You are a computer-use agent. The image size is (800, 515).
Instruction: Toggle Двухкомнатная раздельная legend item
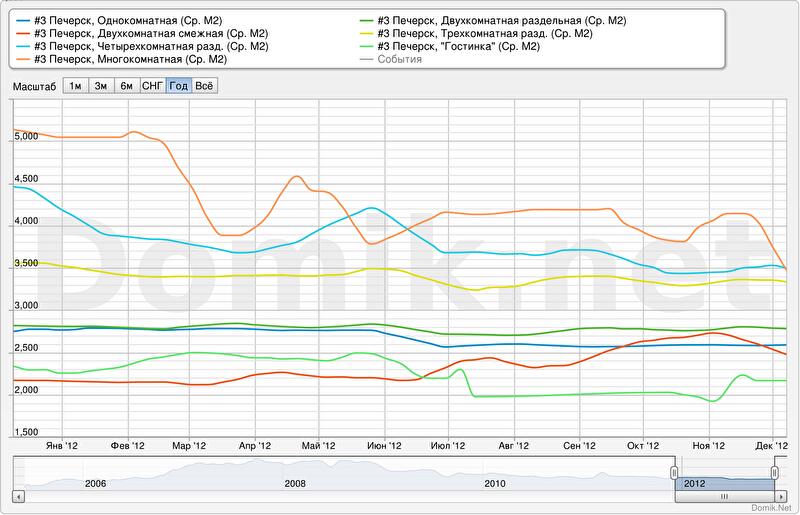tap(502, 20)
